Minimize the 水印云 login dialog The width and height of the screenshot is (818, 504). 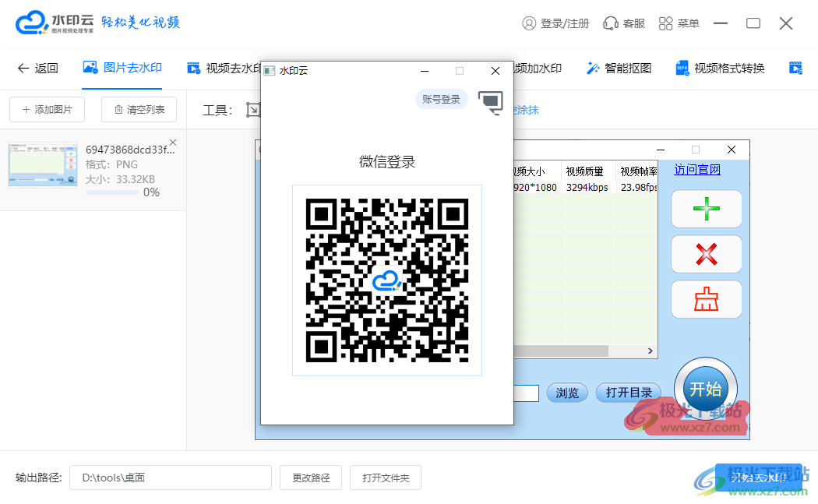coord(425,71)
